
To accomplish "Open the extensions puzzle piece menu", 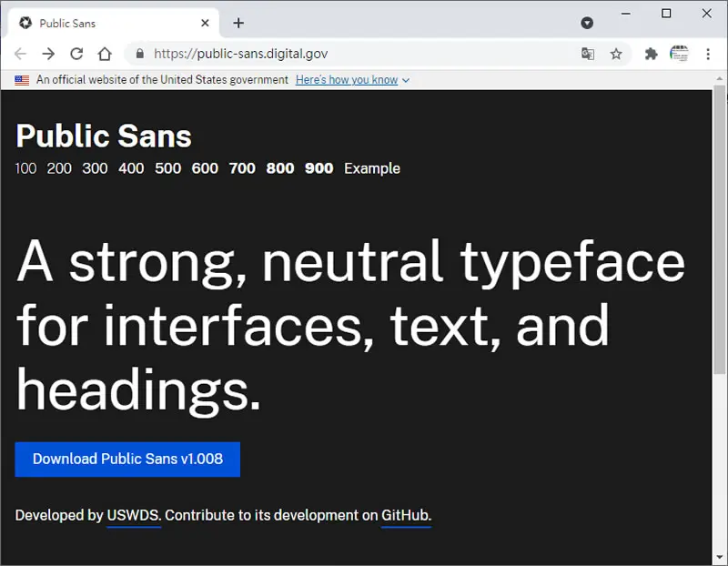I will 651,54.
